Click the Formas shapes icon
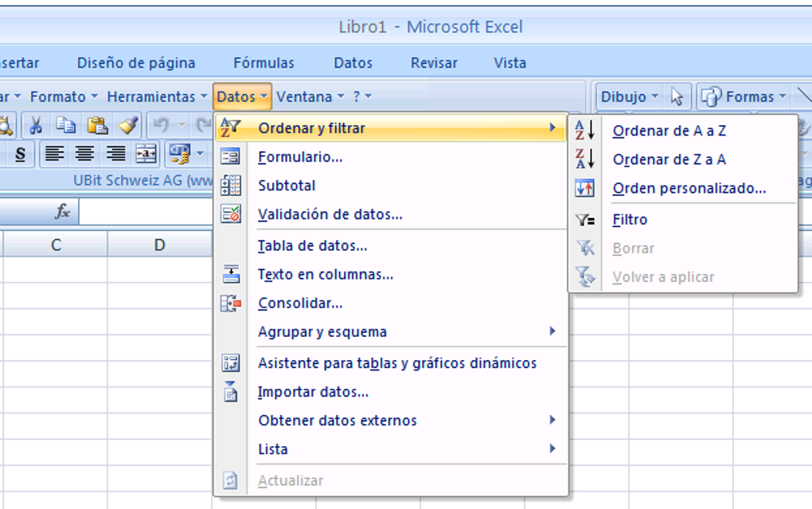This screenshot has width=812, height=509. pyautogui.click(x=711, y=96)
